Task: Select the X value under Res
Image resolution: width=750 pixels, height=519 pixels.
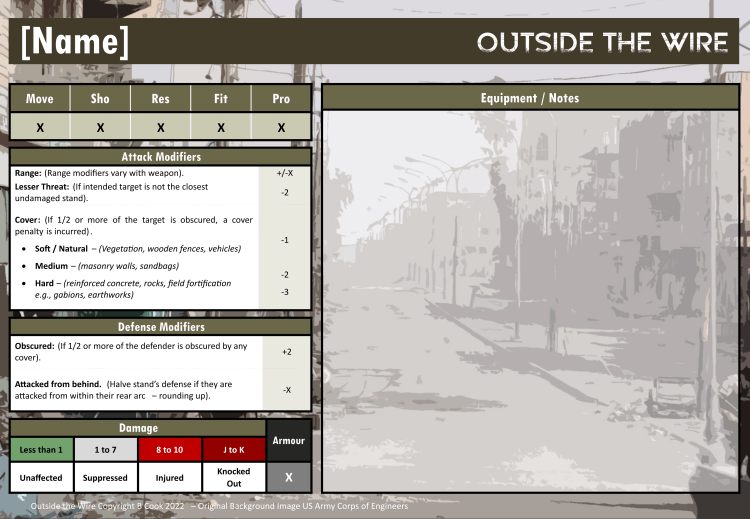Action: (160, 128)
